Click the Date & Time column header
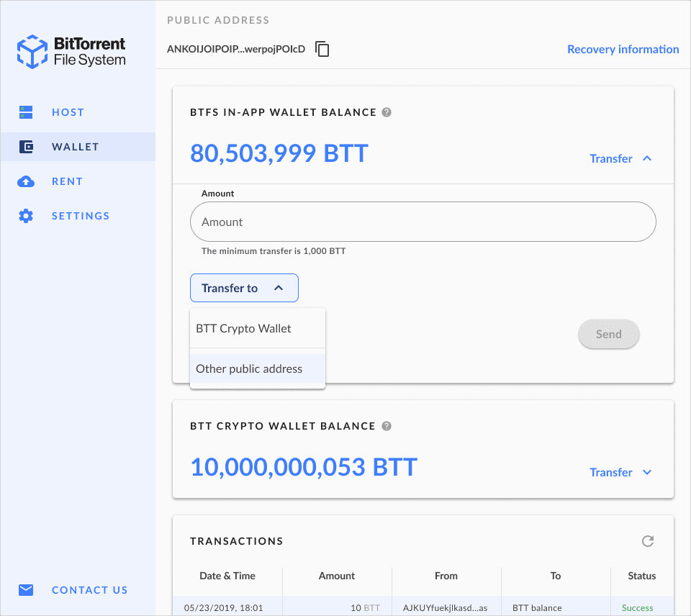Image resolution: width=691 pixels, height=616 pixels. click(x=227, y=576)
